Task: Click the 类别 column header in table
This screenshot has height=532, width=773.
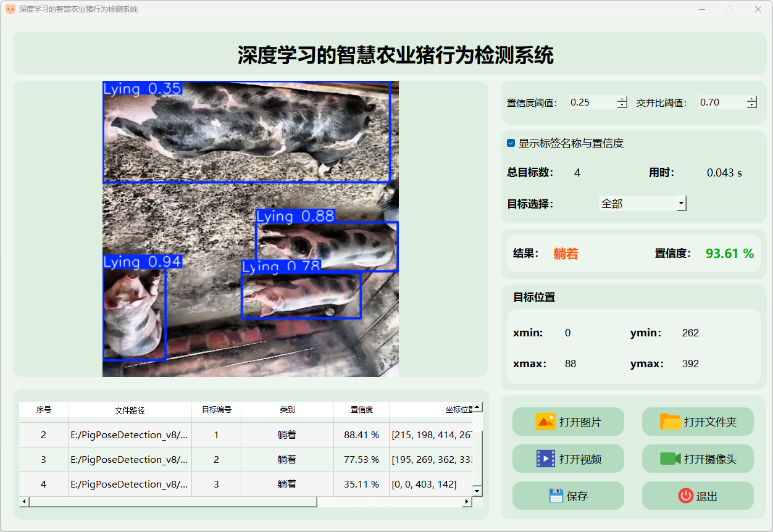Action: (x=287, y=410)
